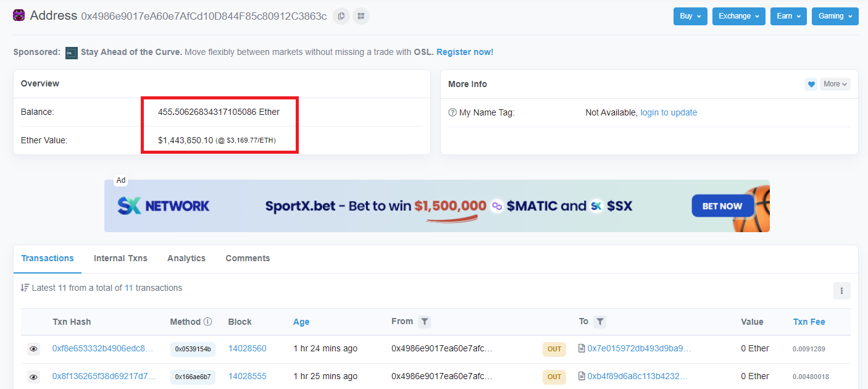This screenshot has height=389, width=868.
Task: Click contract icon beside 0xb4f89d6a8c113b4232
Action: coord(582,376)
